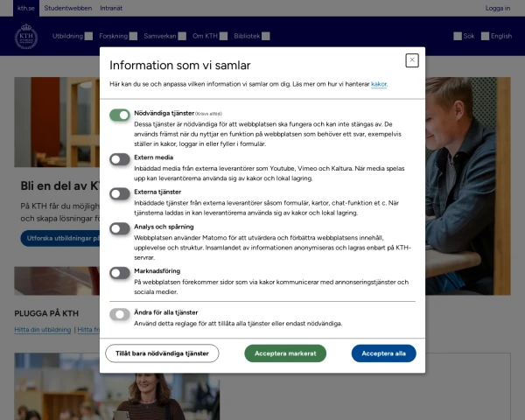This screenshot has height=420, width=525.
Task: Click Tillåt bara nödvändiga tjänster button
Action: [x=162, y=353]
